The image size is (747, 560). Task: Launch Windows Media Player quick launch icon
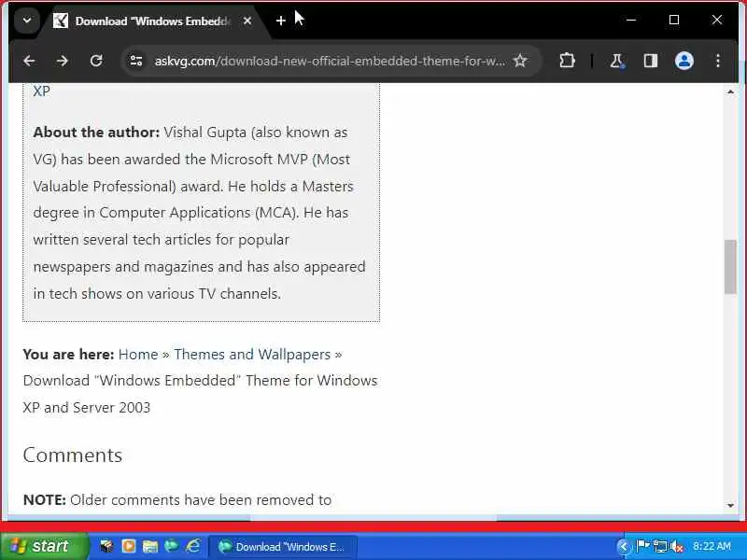(129, 546)
